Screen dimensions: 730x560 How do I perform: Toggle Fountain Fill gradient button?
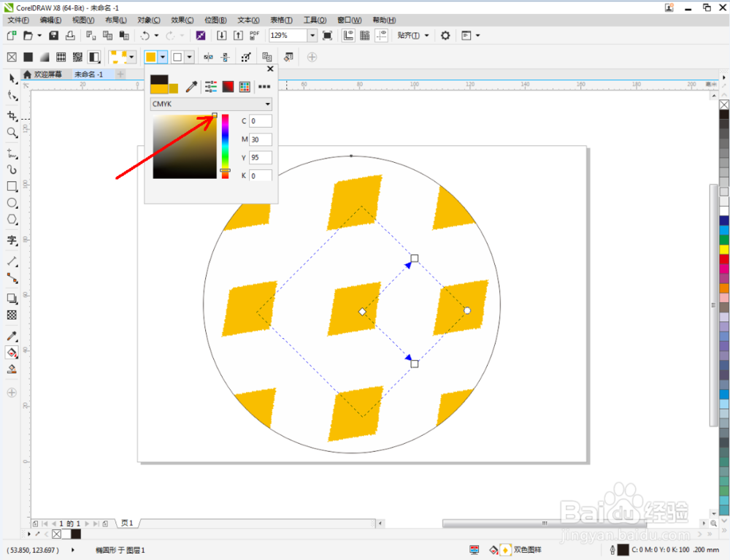45,57
